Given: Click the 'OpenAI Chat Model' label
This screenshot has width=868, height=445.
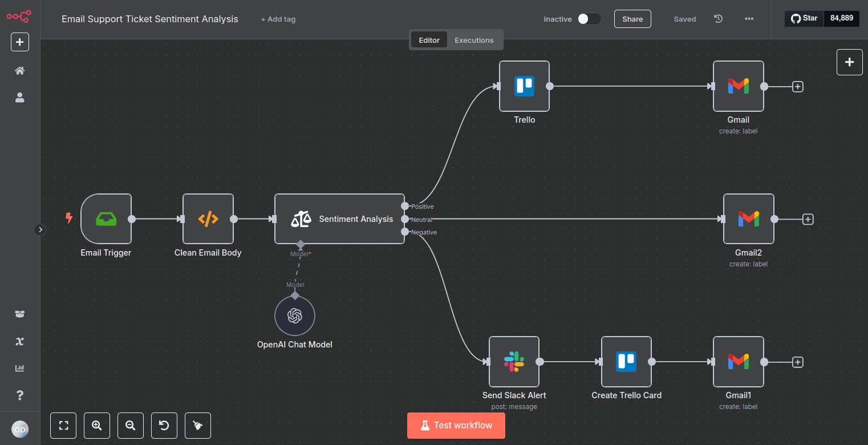Looking at the screenshot, I should 295,345.
